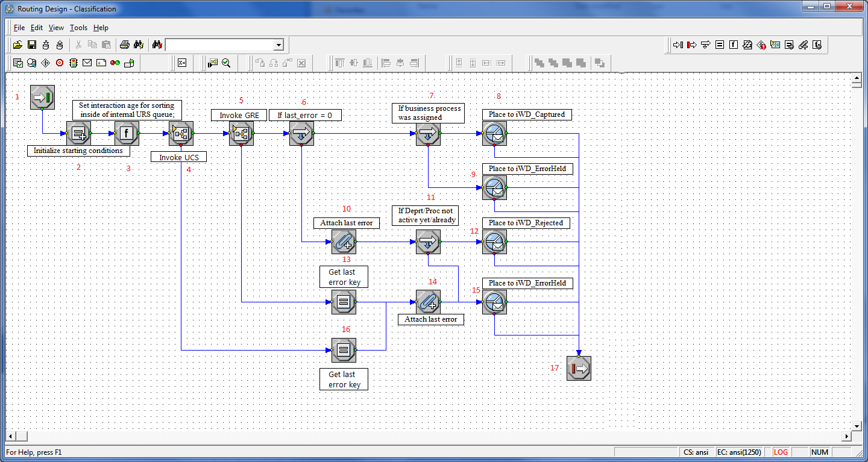Select the Initialize starting conditions node icon
Viewport: 868px width, 462px height.
tap(78, 133)
